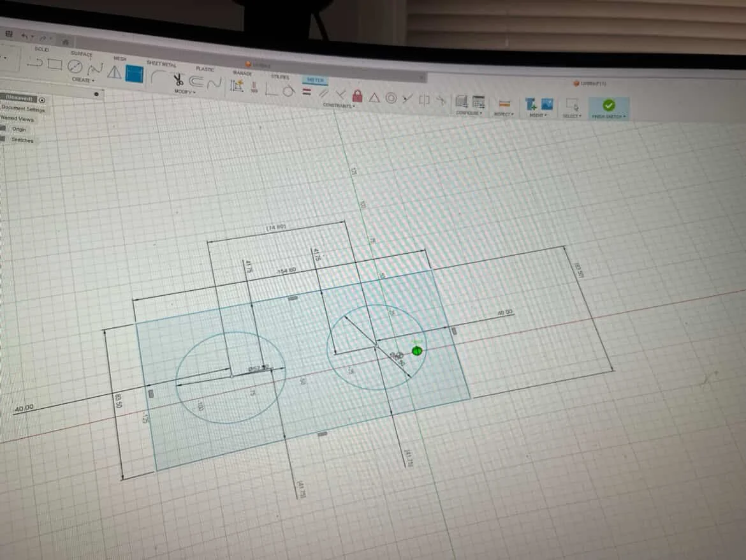Select the Offset tool in Modify
This screenshot has height=560, width=746.
pos(196,82)
